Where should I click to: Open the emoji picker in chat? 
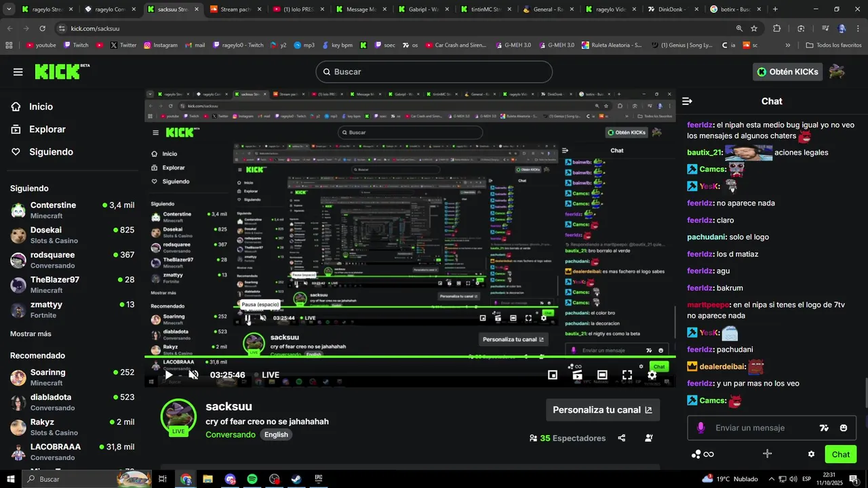tap(844, 428)
